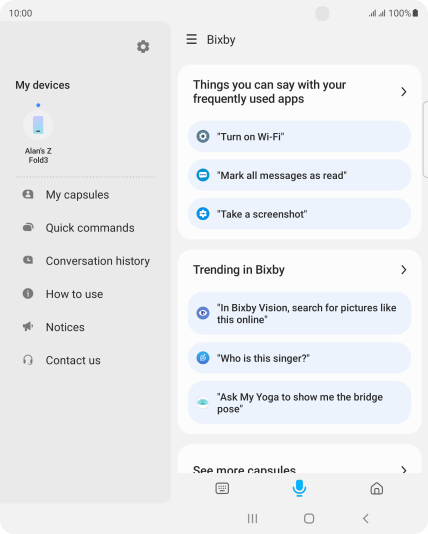Expand See more capsules chevron
The width and height of the screenshot is (428, 534).
(x=404, y=470)
